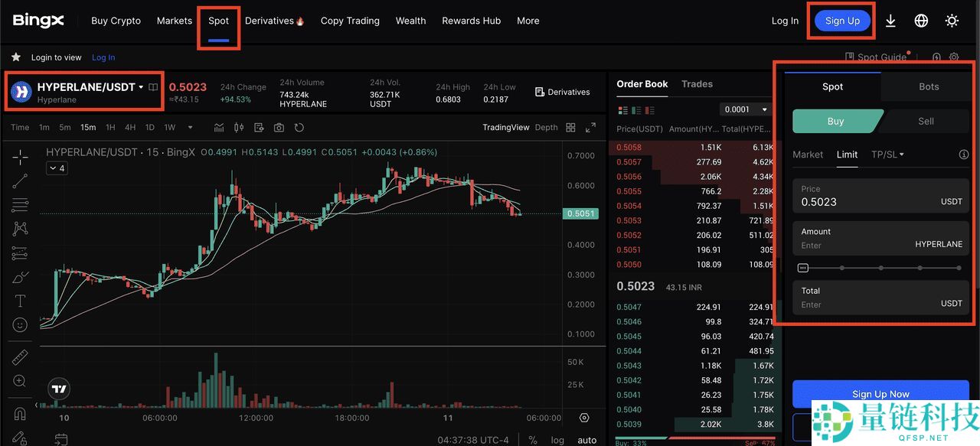
Task: Refresh the chart with the reload icon
Action: pyautogui.click(x=299, y=127)
